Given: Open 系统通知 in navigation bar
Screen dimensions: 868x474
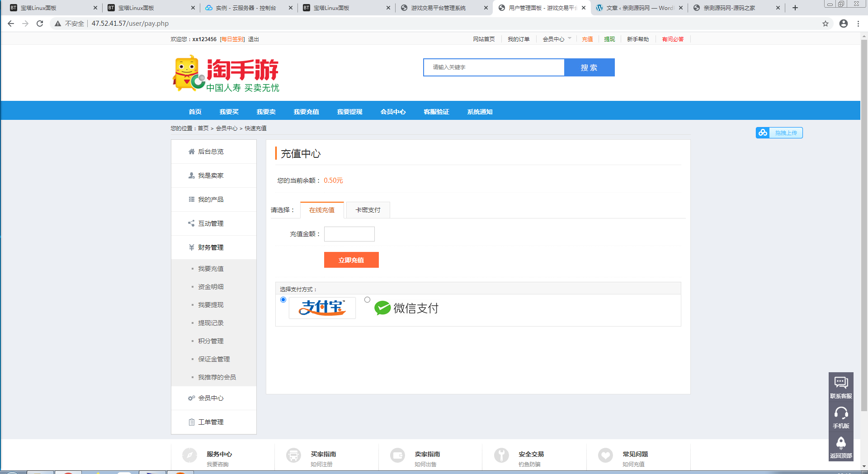Looking at the screenshot, I should click(480, 112).
